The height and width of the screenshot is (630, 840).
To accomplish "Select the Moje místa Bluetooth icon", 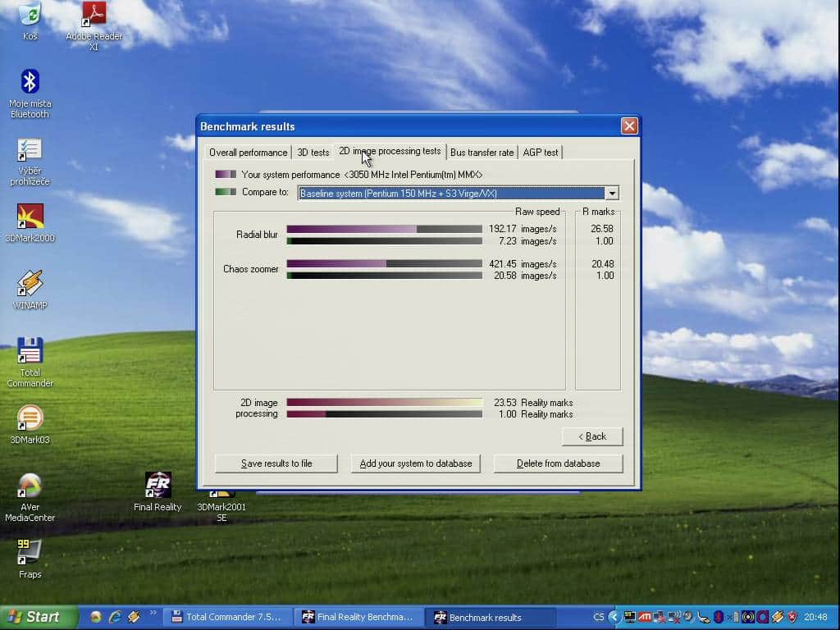I will [x=30, y=94].
